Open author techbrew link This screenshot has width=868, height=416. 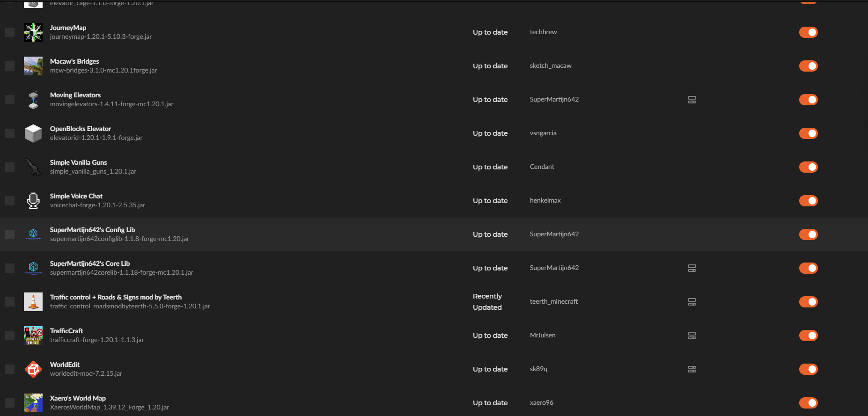point(543,32)
